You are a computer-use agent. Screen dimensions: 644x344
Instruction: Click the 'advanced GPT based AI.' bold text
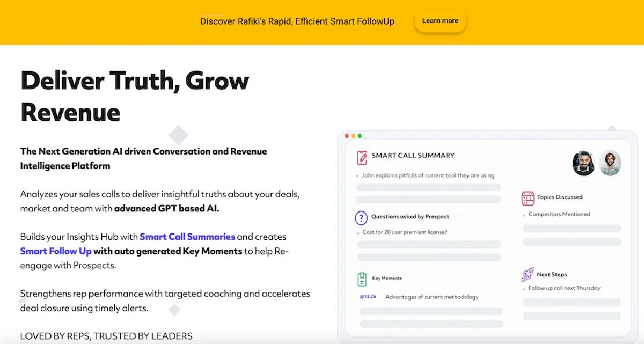point(167,208)
